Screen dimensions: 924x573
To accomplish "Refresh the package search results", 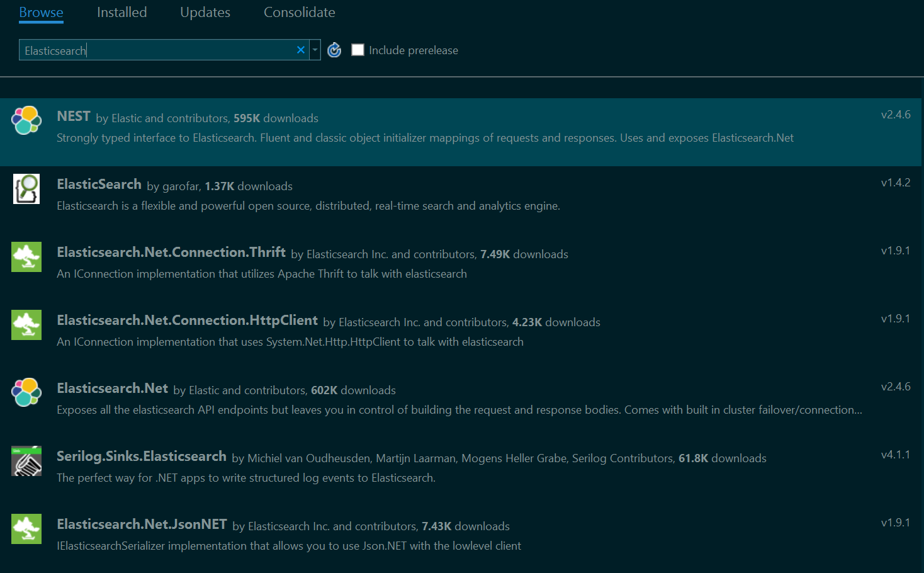I will [x=334, y=50].
